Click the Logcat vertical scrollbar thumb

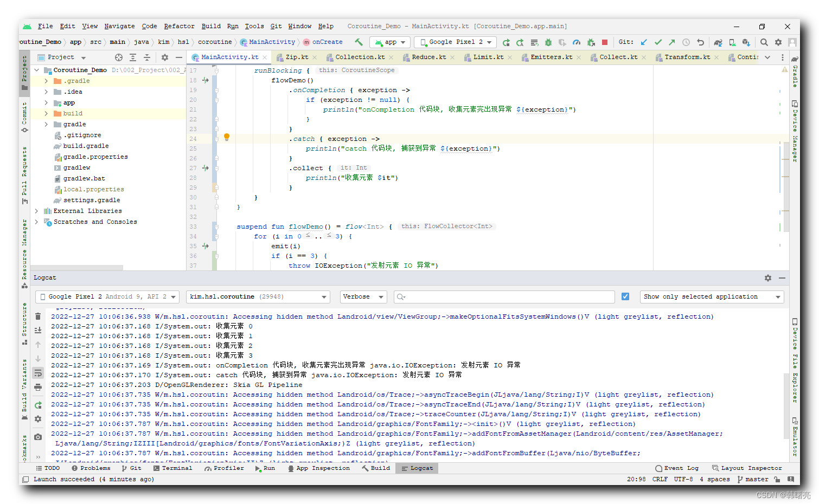click(786, 406)
